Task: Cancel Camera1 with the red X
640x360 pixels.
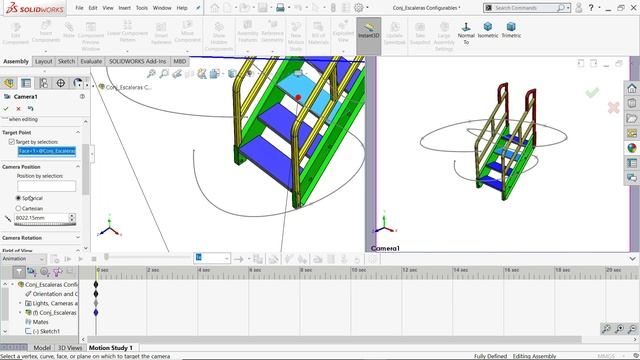Action: (18, 109)
